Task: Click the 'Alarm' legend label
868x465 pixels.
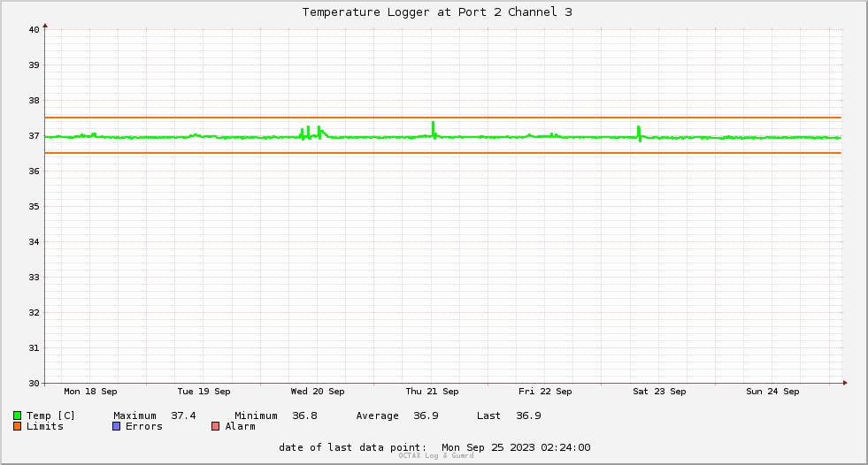Action: 241,426
